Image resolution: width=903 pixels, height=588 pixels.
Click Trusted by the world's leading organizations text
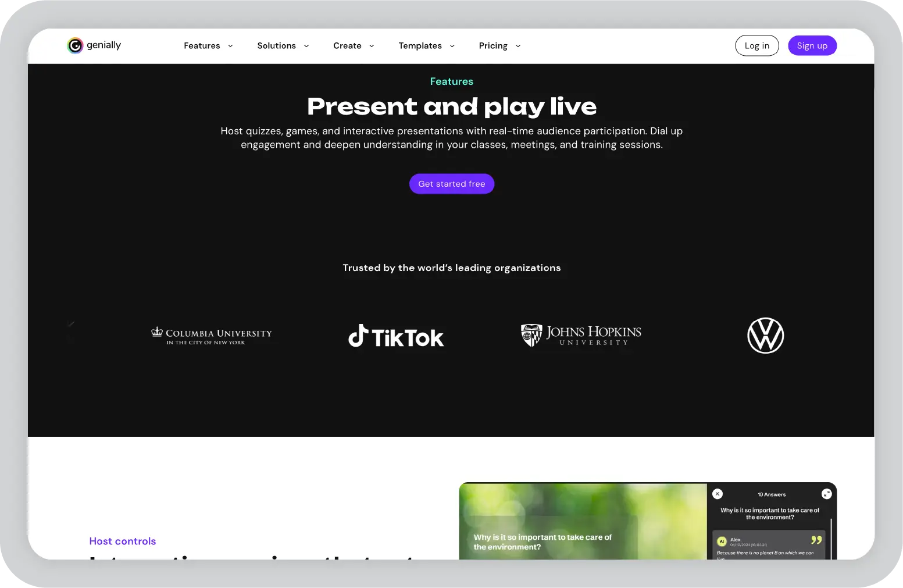[452, 268]
